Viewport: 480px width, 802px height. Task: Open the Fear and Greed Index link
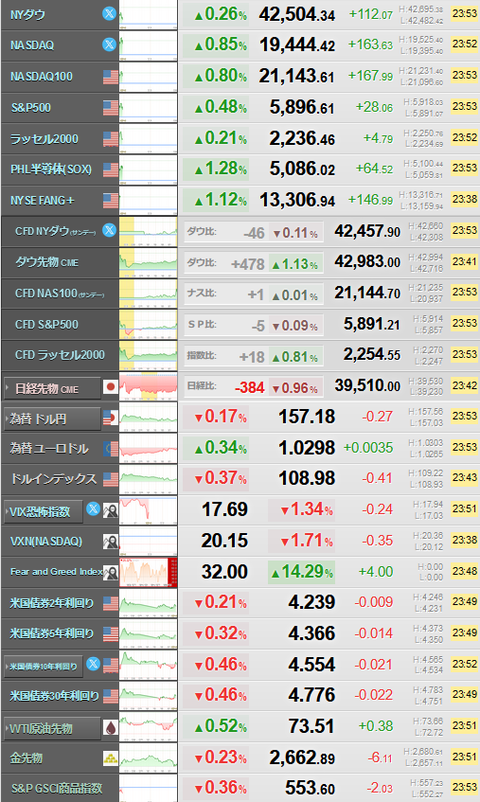pos(56,572)
